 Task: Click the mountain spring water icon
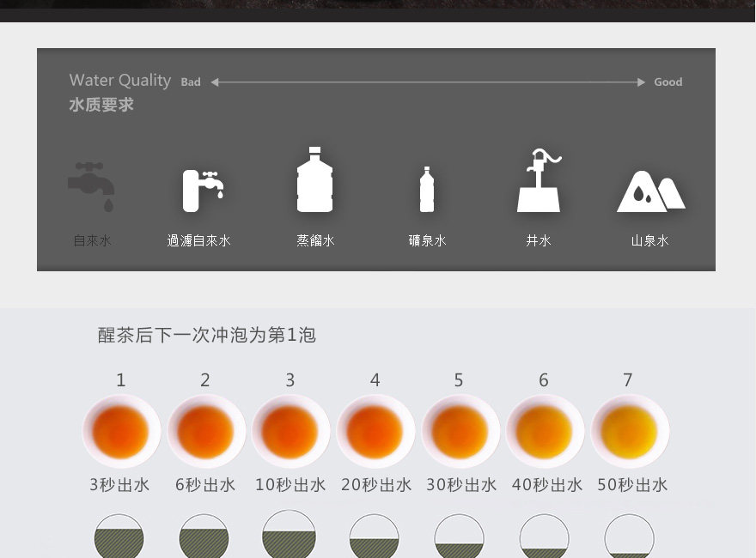651,191
